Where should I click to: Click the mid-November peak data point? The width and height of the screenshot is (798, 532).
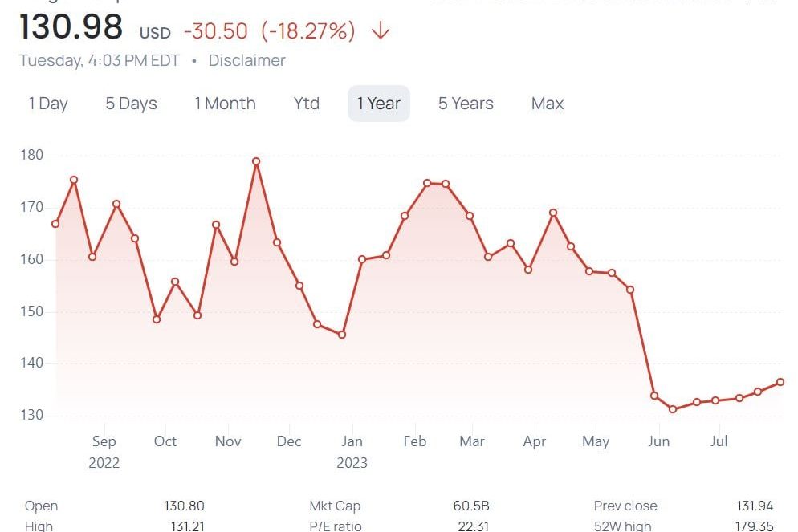tap(256, 161)
